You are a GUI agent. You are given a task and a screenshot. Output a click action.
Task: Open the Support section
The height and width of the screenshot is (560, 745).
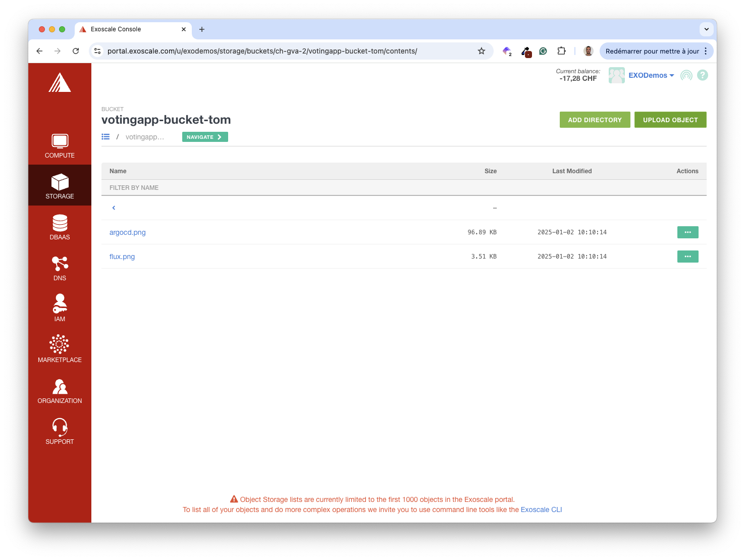(x=60, y=431)
